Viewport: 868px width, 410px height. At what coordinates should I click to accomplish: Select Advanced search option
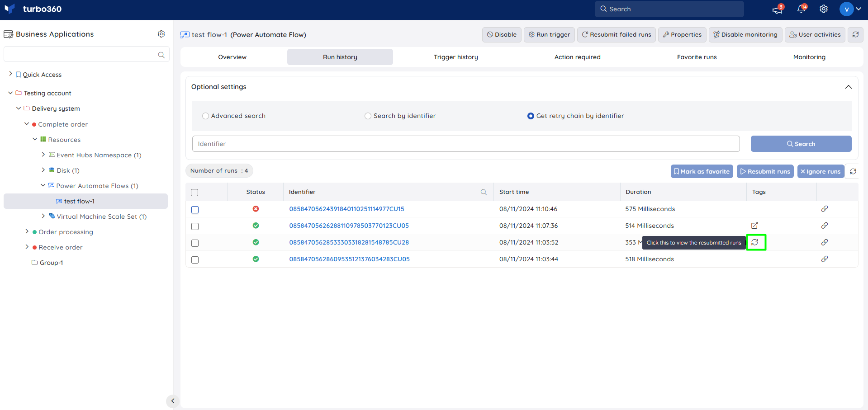point(205,116)
